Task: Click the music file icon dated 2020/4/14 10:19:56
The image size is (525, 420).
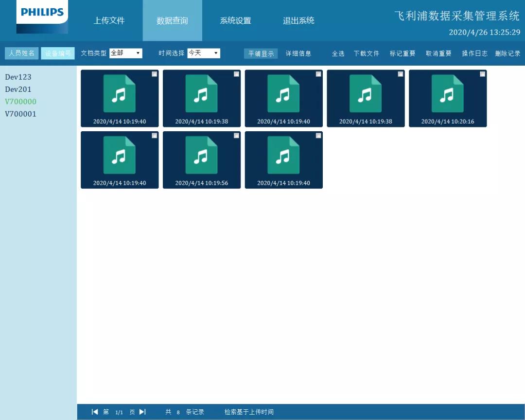Action: 202,155
